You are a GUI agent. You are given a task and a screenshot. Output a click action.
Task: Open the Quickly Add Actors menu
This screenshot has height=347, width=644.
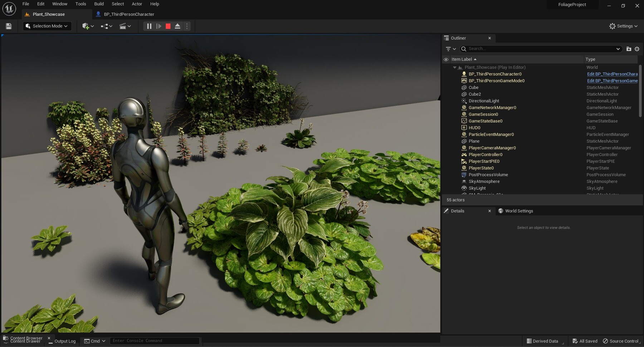87,26
